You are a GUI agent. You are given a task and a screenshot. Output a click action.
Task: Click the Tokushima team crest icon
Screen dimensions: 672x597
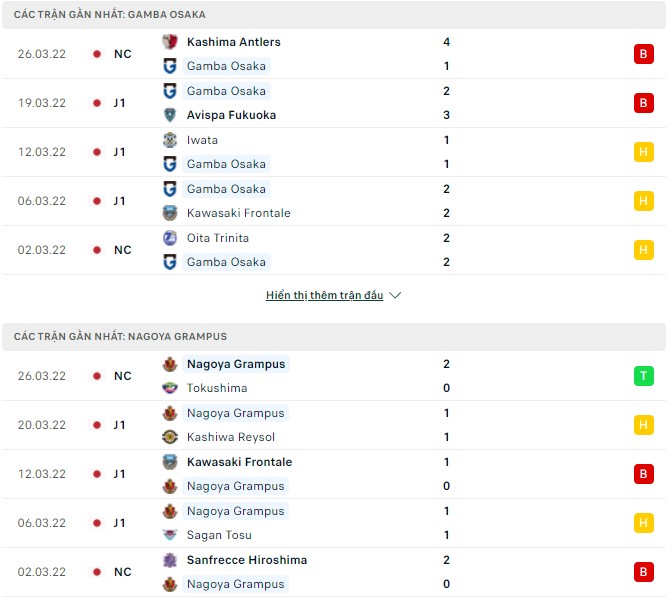point(170,388)
